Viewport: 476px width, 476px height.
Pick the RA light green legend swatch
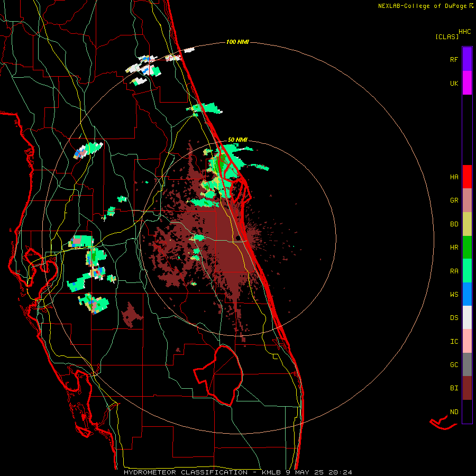point(467,271)
